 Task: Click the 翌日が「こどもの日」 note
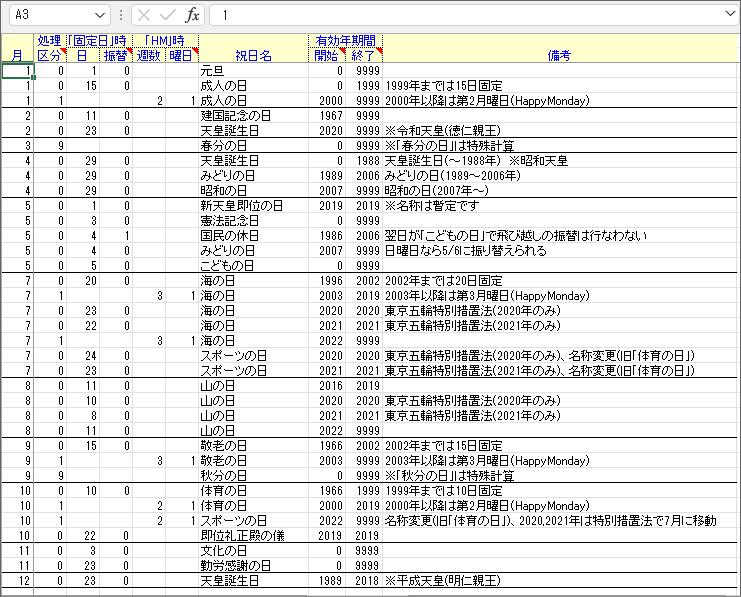click(x=516, y=236)
